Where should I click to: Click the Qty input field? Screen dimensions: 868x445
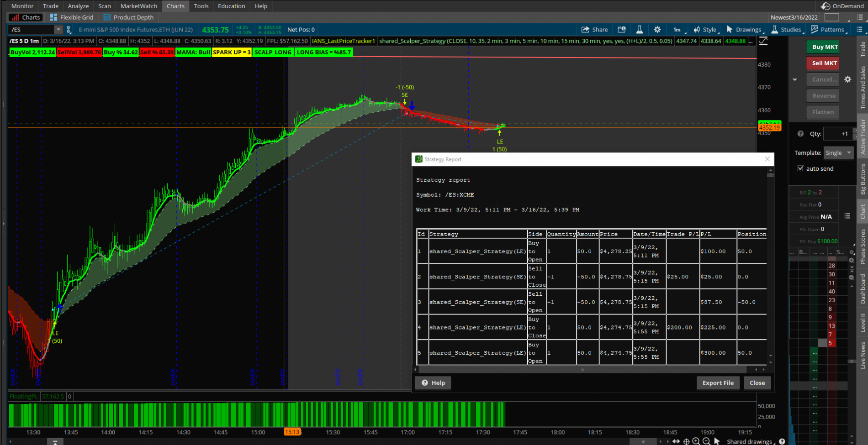(x=838, y=134)
